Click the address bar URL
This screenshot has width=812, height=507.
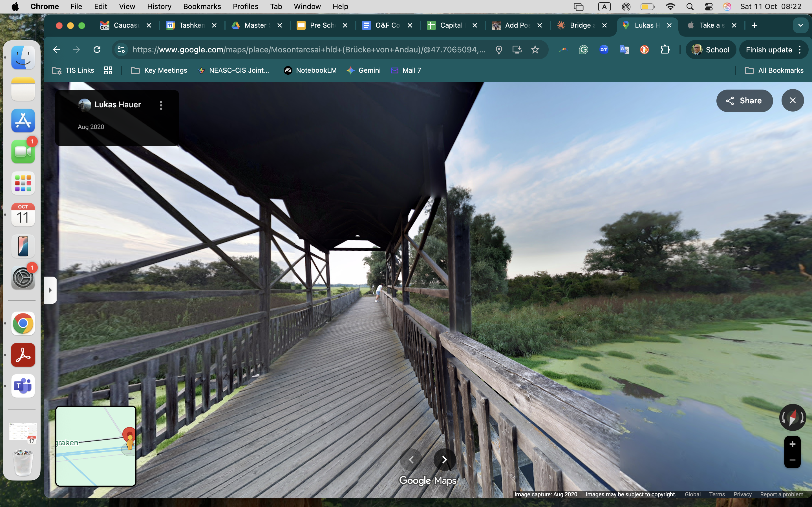[309, 50]
